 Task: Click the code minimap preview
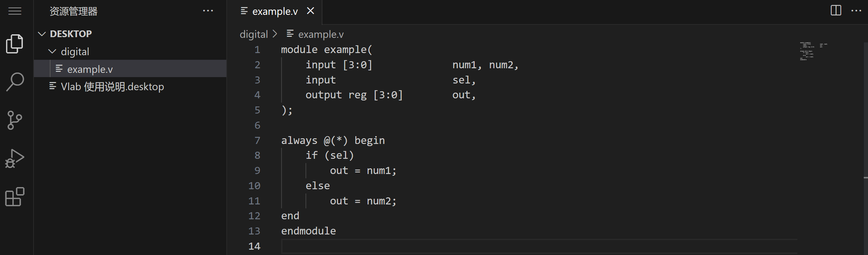812,51
